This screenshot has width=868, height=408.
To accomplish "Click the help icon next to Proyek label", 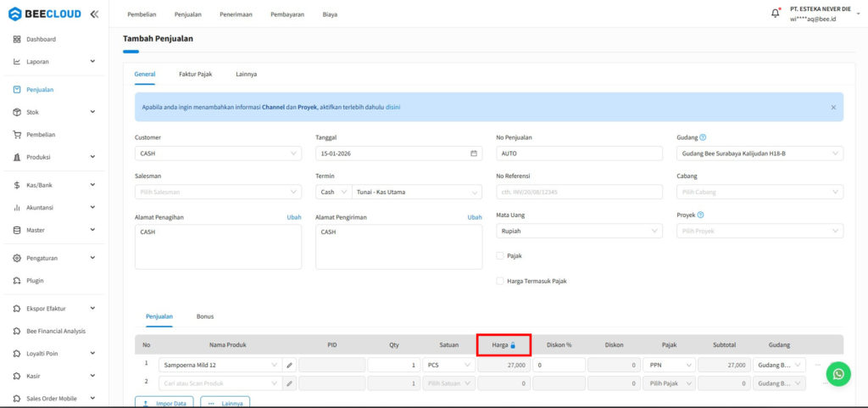I will point(700,215).
